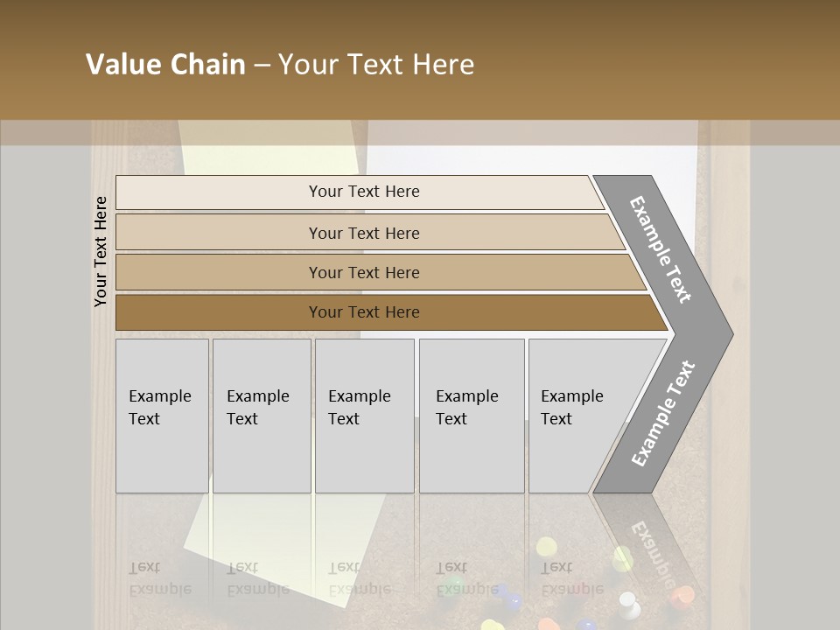The height and width of the screenshot is (630, 840).
Task: Select the middle 'Example Text' gray box
Action: click(364, 416)
